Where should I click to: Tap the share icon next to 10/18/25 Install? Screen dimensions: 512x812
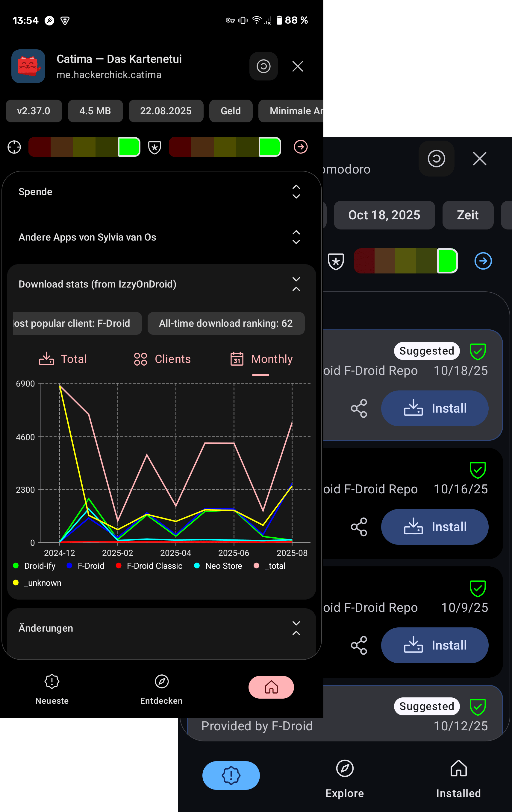(x=359, y=408)
